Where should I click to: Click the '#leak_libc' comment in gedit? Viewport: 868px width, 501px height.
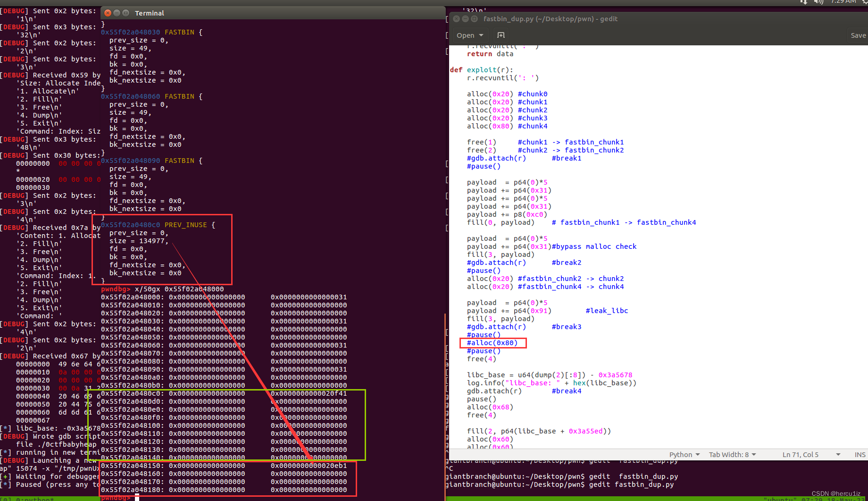coord(607,311)
